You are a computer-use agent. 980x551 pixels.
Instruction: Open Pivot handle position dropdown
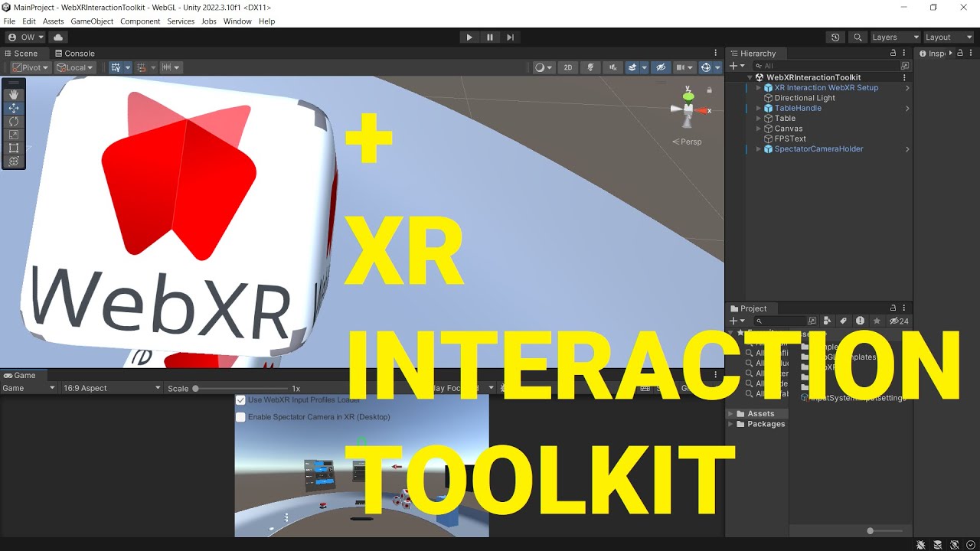pos(30,67)
